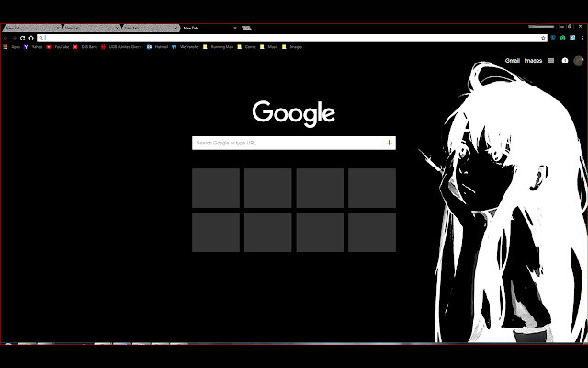Open the Gmail link
This screenshot has width=588, height=368.
pos(513,61)
